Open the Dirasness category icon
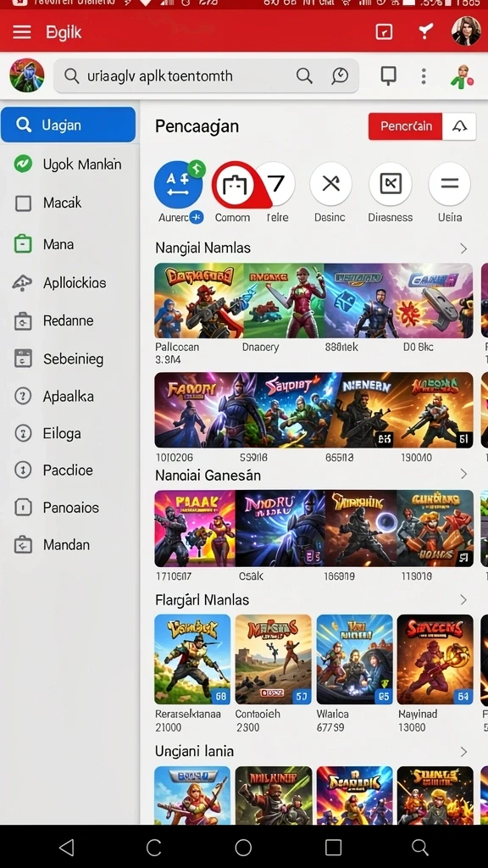This screenshot has height=868, width=488. 390,184
